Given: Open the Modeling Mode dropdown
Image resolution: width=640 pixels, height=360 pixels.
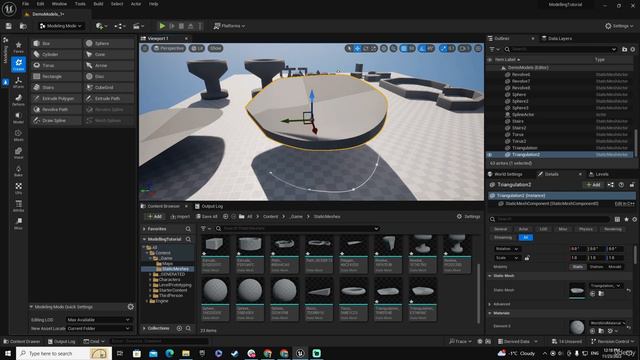Looking at the screenshot, I should point(61,26).
